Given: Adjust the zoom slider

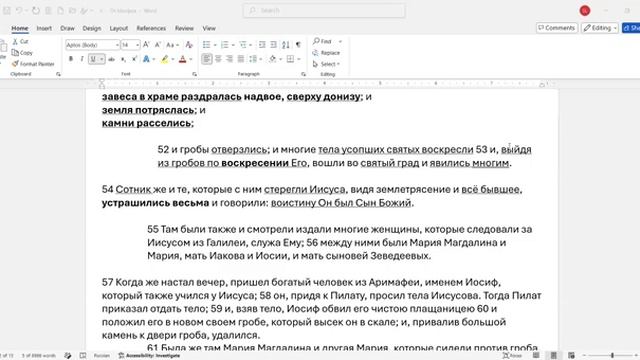Looking at the screenshot, I should (612, 356).
